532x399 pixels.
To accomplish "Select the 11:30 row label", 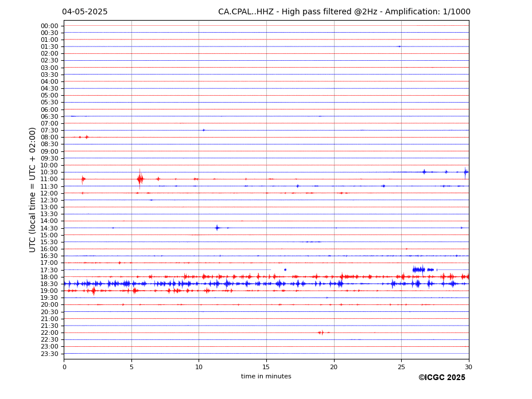I will click(49, 186).
